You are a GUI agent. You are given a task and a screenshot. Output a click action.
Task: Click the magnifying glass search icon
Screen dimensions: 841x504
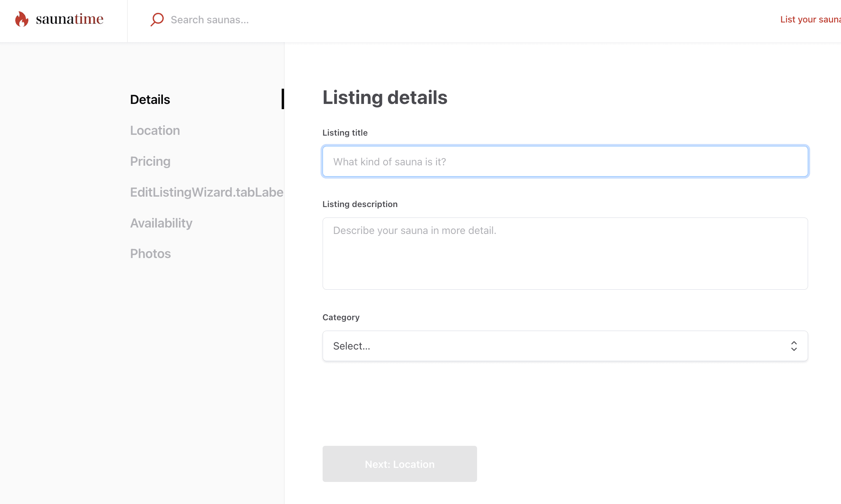[x=157, y=19]
